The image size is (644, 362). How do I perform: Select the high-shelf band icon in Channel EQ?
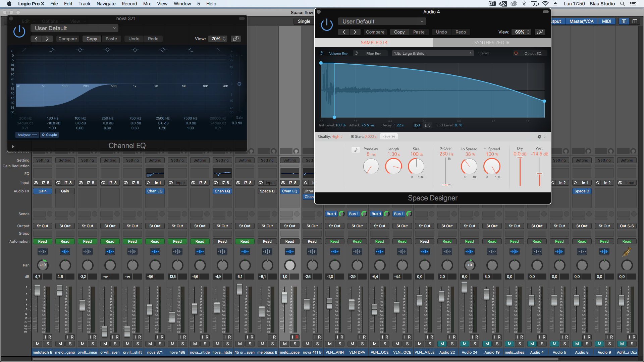[x=190, y=50]
